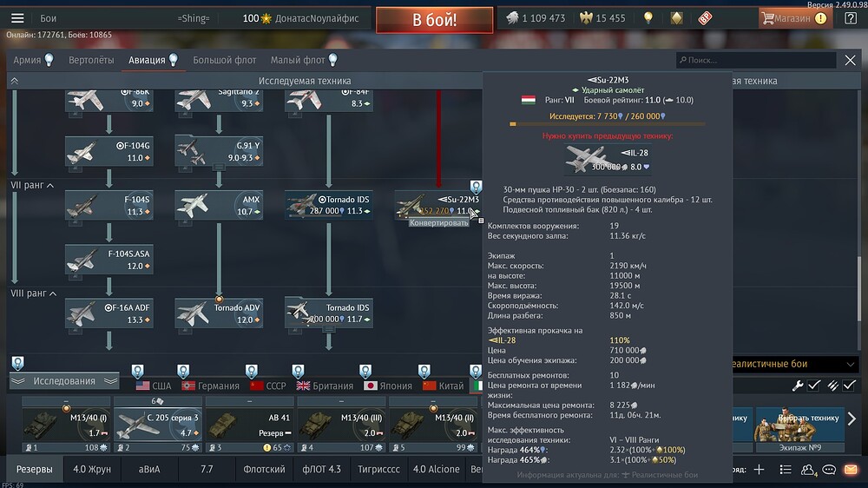The height and width of the screenshot is (488, 868).
Task: Select the Германия nation tab
Action: [210, 386]
